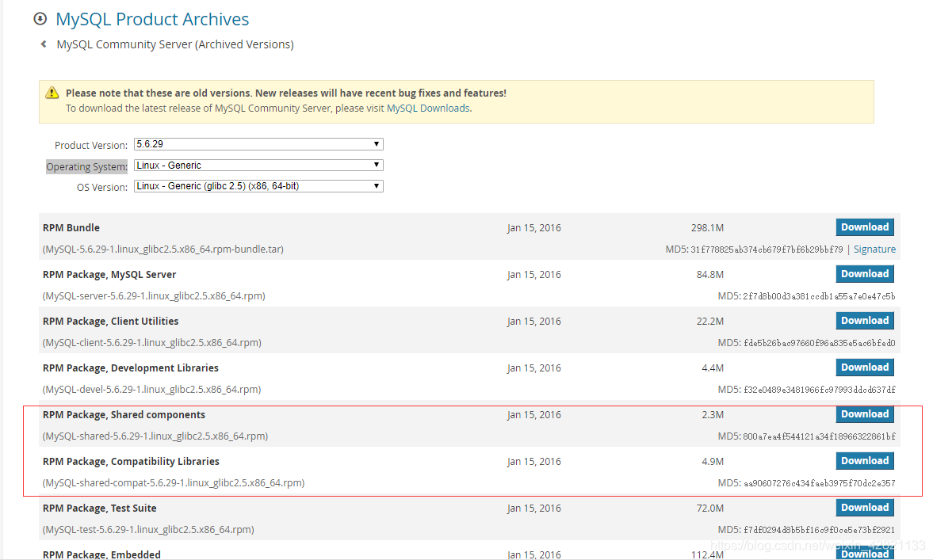Download the Compatibility Libraries RPM package
Viewport: 933px width, 560px height.
click(865, 461)
